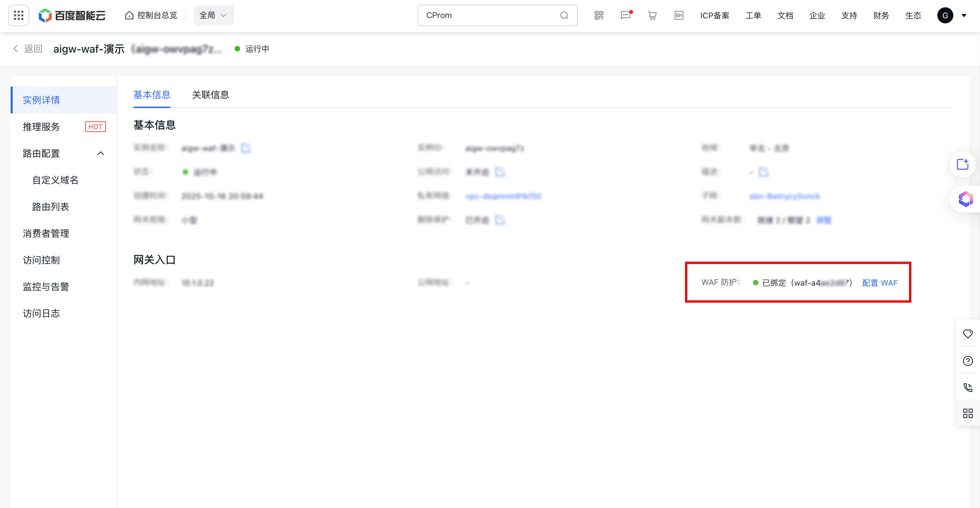Screen dimensions: 980x508
Task: Open the floating AI assistant icon
Action: tap(966, 199)
